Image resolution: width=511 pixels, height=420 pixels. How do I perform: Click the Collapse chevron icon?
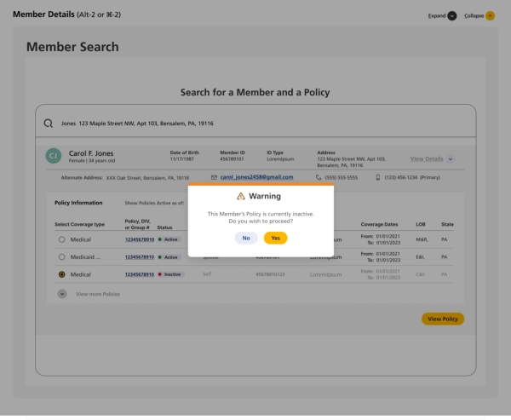[x=491, y=15]
